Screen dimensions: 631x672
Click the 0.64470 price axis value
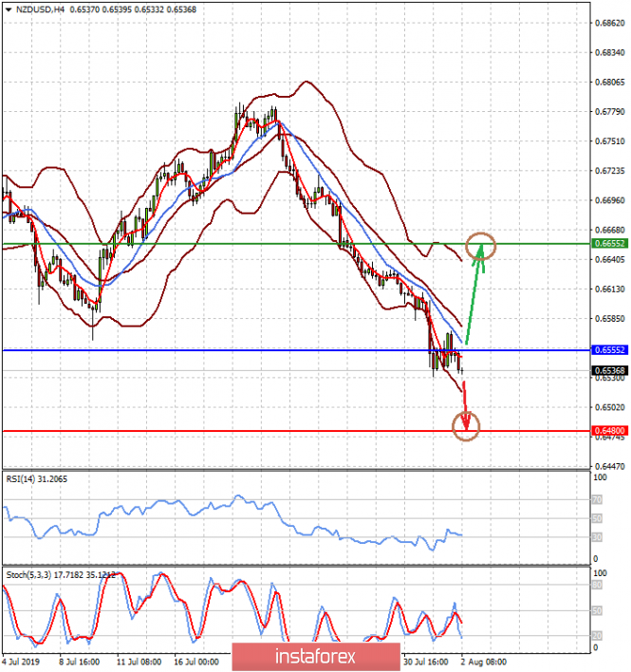tap(610, 466)
